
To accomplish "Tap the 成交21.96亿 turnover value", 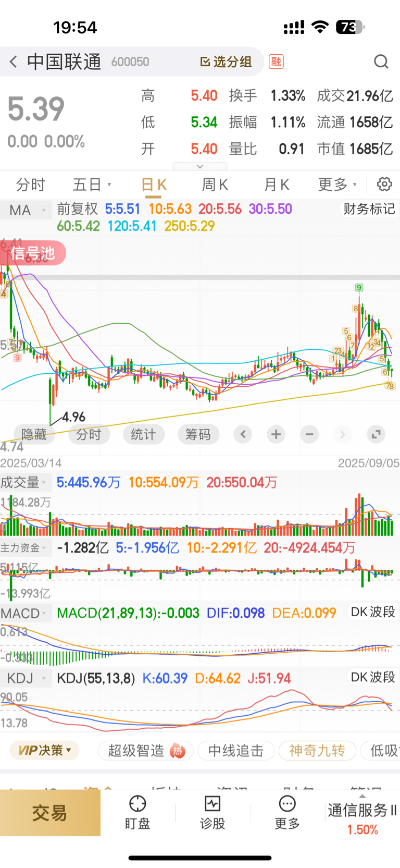I will point(355,96).
